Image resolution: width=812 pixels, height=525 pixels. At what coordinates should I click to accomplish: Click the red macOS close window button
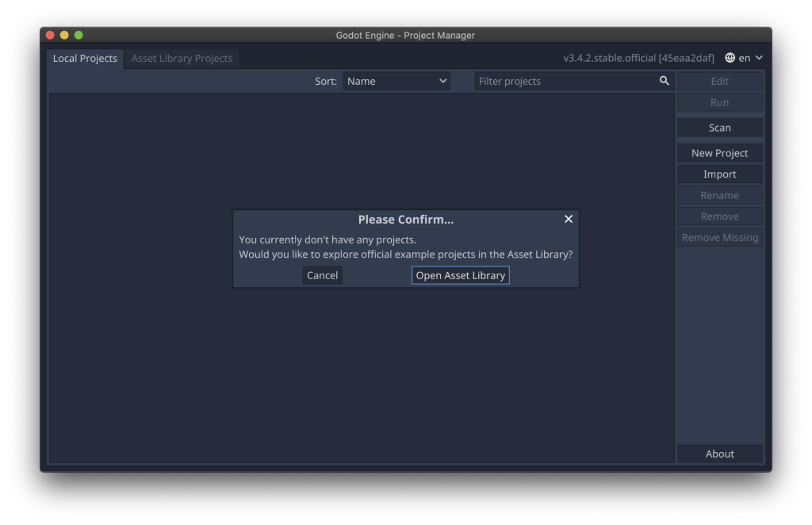tap(50, 35)
